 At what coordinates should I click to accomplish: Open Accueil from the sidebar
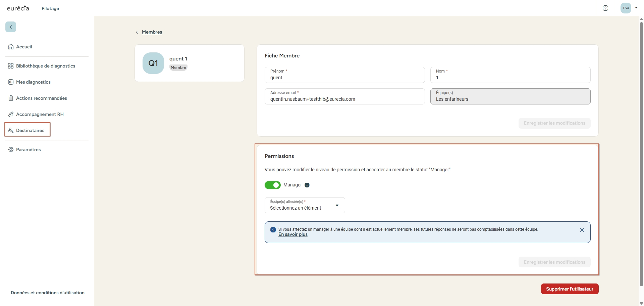coord(23,47)
